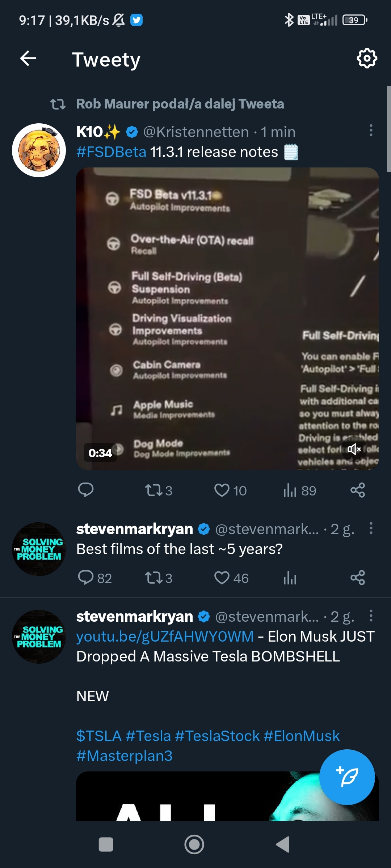Tap the #Masterplan3 hashtag

(x=124, y=756)
